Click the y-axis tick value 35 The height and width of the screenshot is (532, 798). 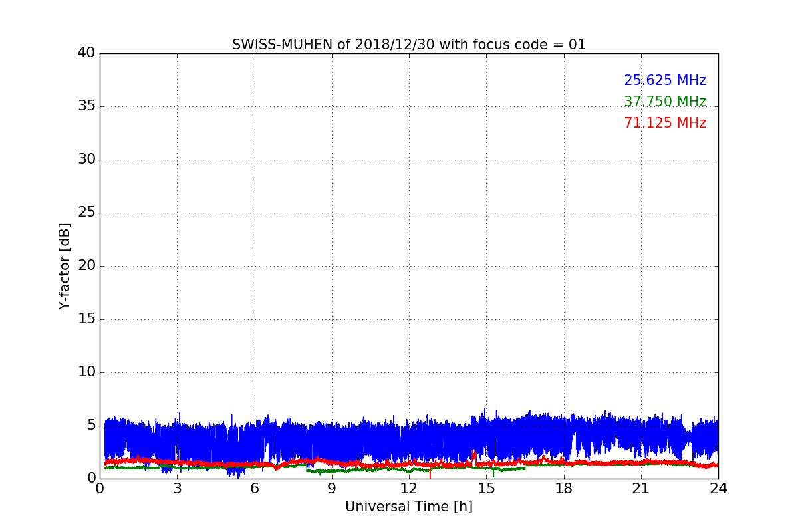86,106
